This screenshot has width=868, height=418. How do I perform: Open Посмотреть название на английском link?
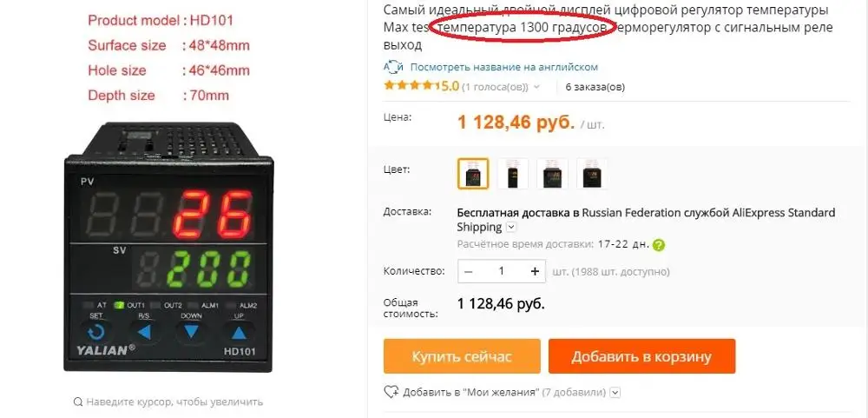(x=503, y=67)
